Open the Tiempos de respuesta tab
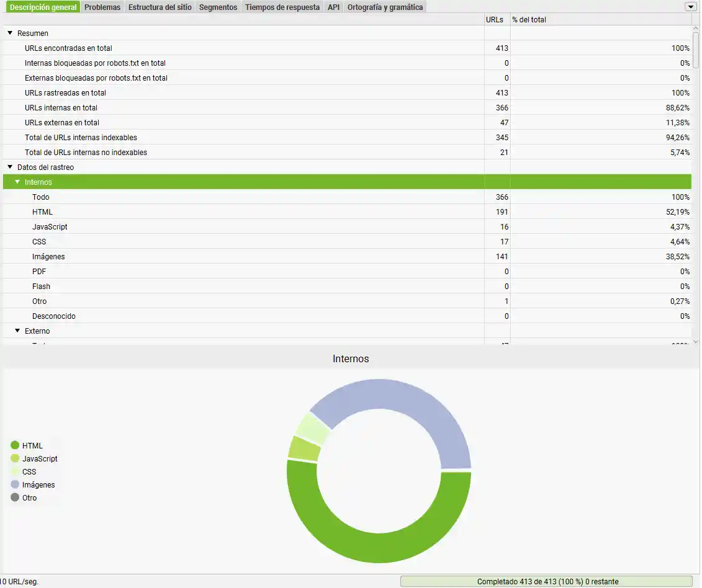 tap(282, 7)
